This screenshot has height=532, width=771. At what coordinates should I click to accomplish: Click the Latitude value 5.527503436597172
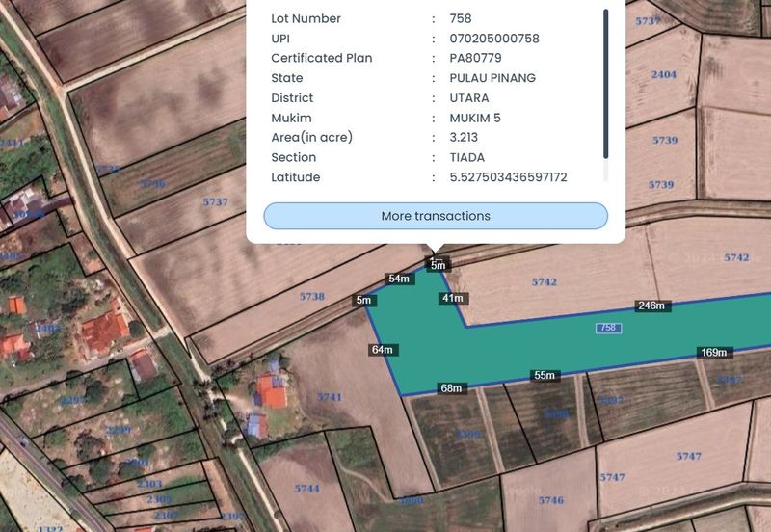click(508, 177)
